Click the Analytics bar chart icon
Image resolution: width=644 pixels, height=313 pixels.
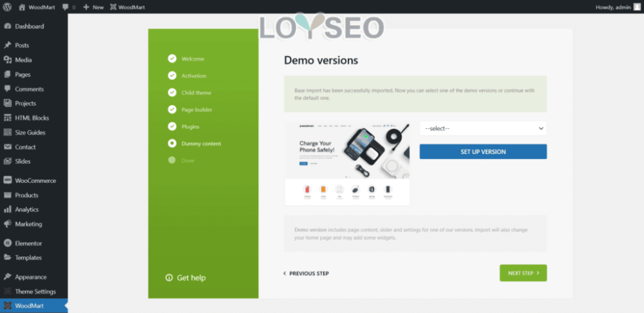pos(7,209)
